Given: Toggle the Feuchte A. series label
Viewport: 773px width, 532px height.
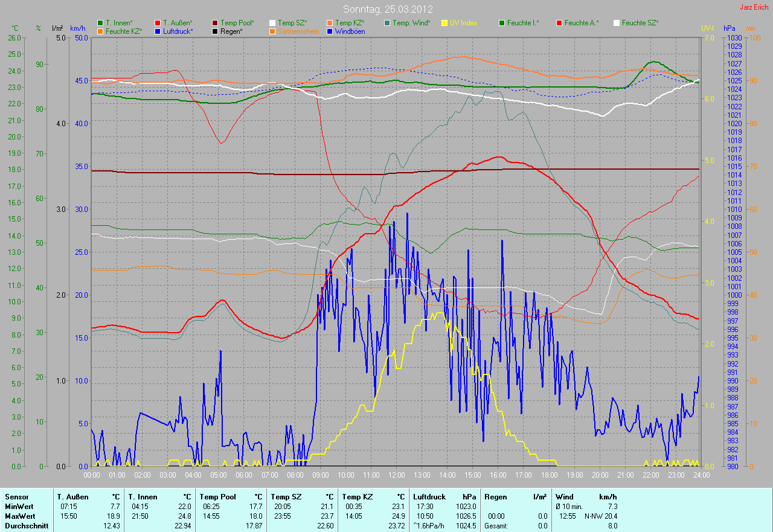Looking at the screenshot, I should pyautogui.click(x=582, y=23).
